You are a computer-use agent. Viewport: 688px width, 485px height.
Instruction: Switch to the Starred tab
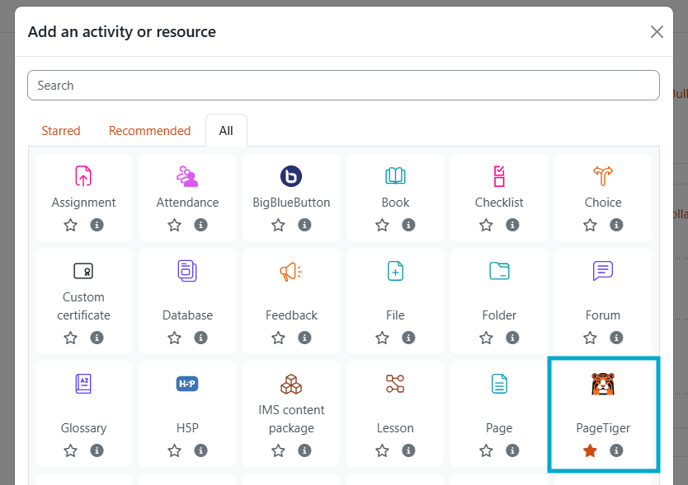[61, 131]
